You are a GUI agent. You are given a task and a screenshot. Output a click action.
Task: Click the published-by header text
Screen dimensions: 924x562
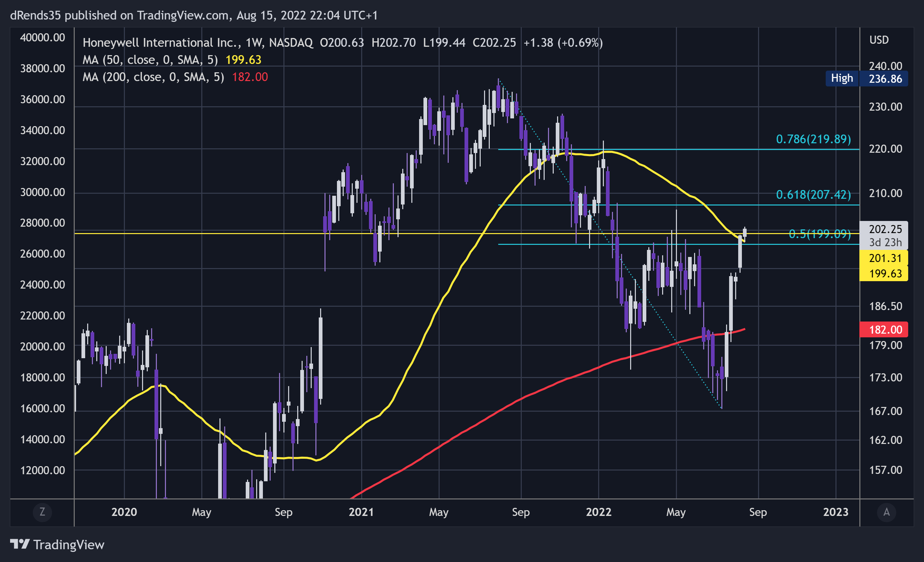194,15
